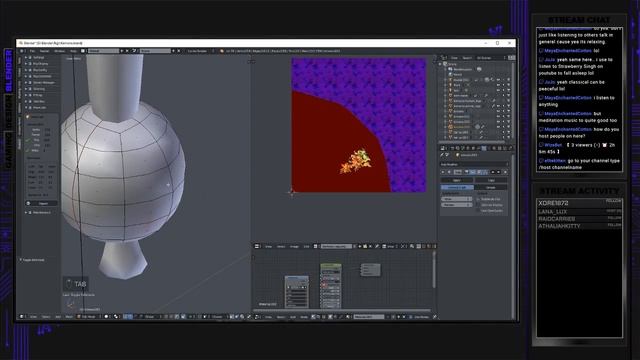Open the Mesh menu in 3D viewport header
This screenshot has height=360, width=640.
tap(68, 316)
